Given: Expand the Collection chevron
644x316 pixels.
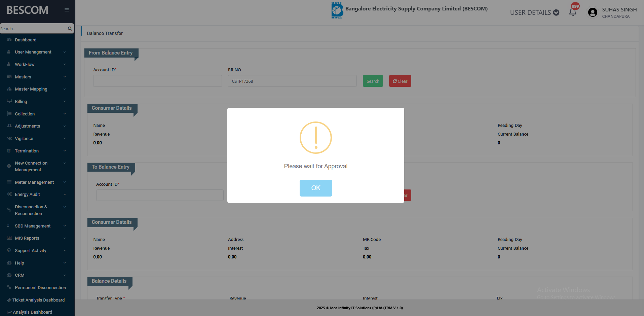Looking at the screenshot, I should (x=65, y=114).
